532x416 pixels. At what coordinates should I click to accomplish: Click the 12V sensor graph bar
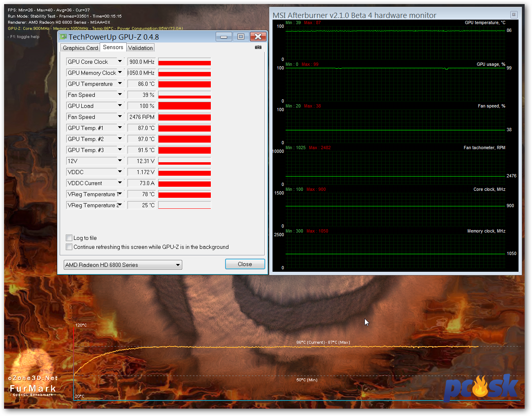185,161
